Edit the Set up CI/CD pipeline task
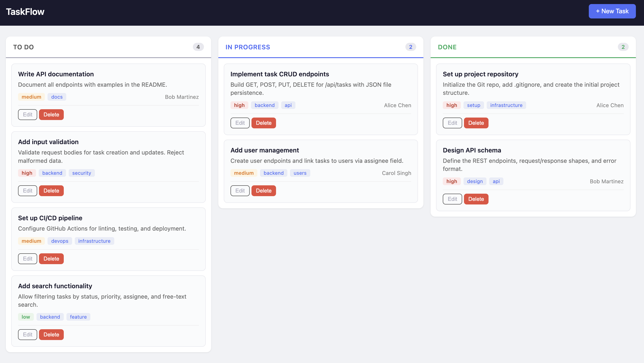Viewport: 644px width, 363px height. (27, 259)
